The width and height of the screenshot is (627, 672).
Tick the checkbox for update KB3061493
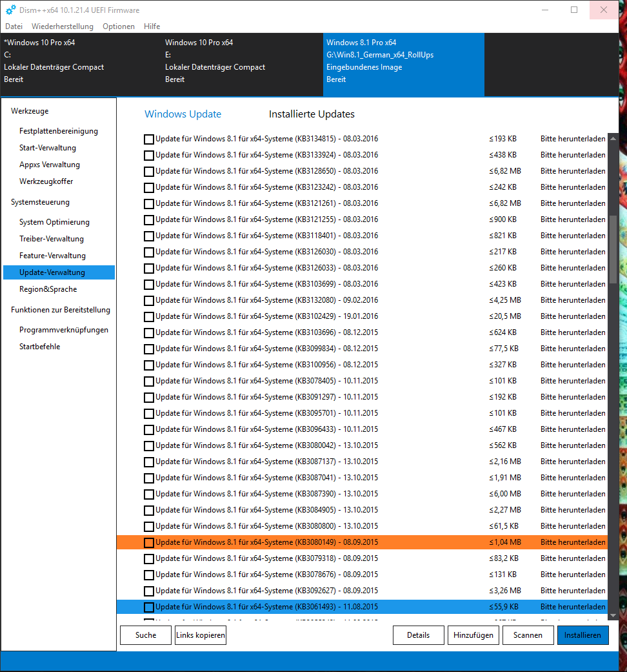tap(148, 607)
